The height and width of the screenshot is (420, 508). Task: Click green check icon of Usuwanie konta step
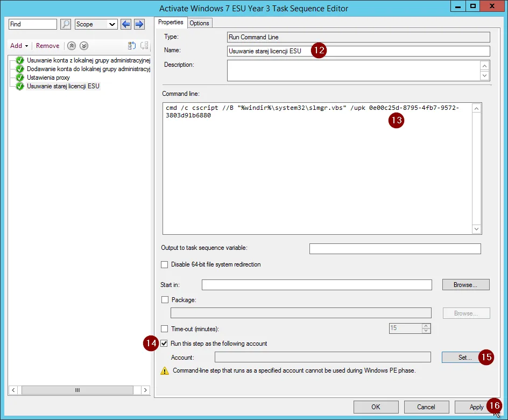(20, 60)
